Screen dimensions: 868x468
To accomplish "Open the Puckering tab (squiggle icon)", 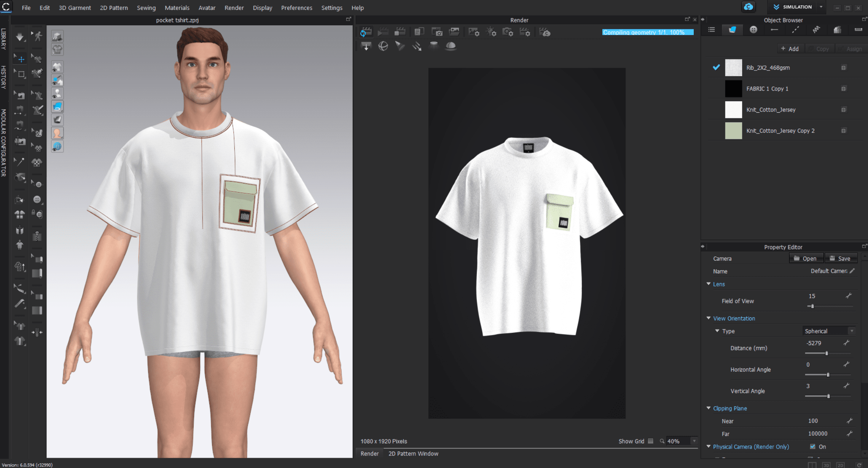I will pyautogui.click(x=816, y=30).
